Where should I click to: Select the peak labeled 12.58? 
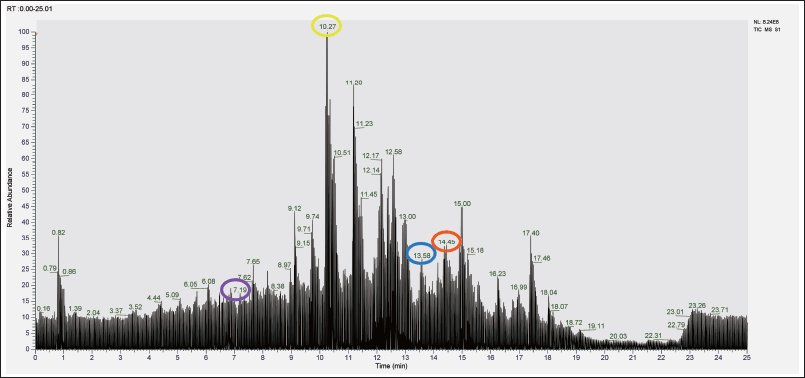pos(394,152)
